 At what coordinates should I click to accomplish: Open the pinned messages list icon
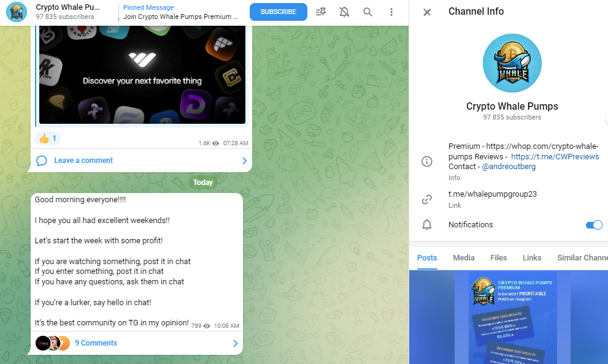tap(320, 12)
